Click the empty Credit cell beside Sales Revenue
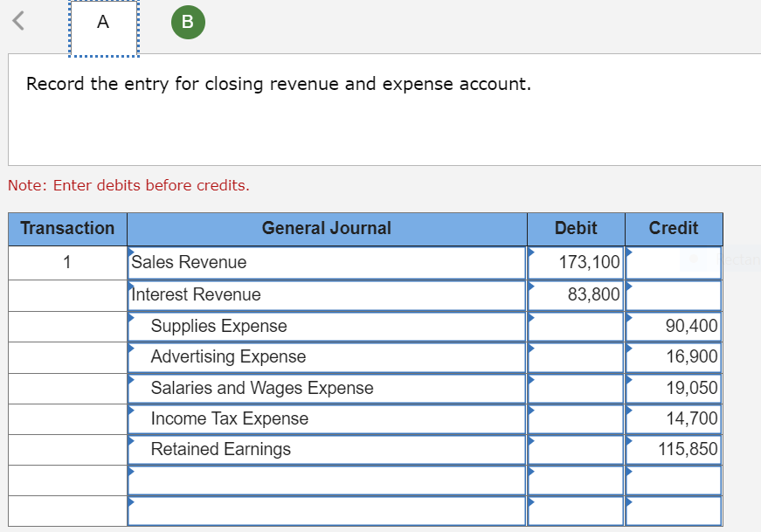Viewport: 761px width, 532px height. (x=673, y=262)
